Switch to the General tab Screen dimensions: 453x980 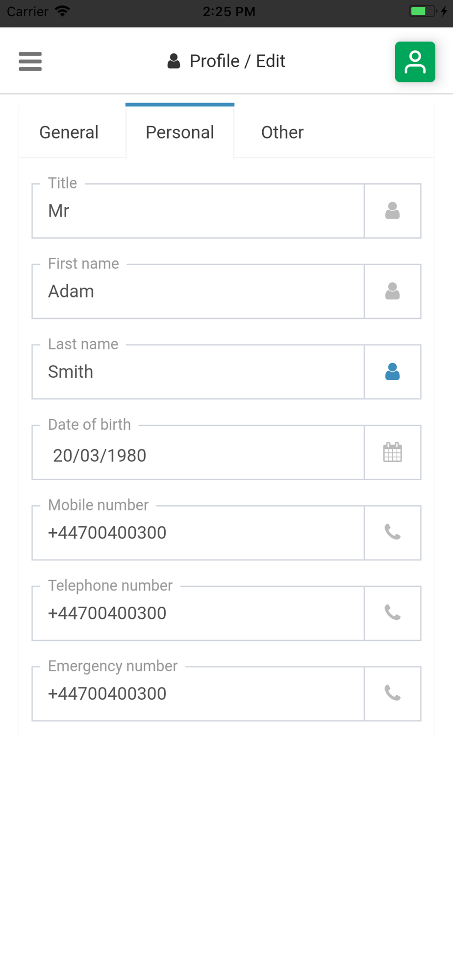click(69, 132)
